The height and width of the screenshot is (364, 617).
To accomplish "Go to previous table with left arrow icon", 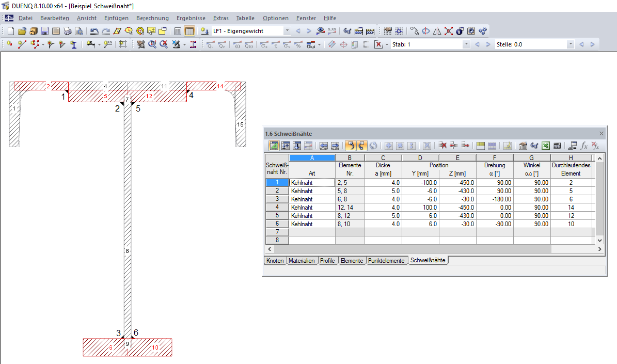I will (323, 146).
